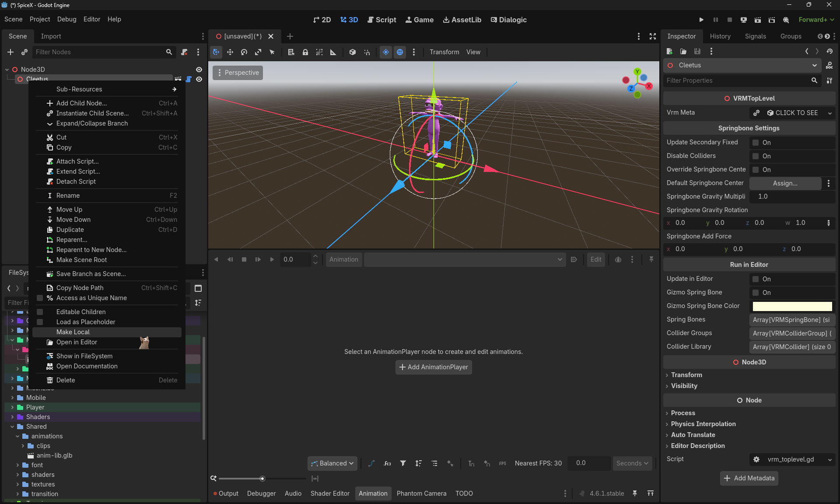
Task: Click the Add Metadata button
Action: click(x=749, y=478)
